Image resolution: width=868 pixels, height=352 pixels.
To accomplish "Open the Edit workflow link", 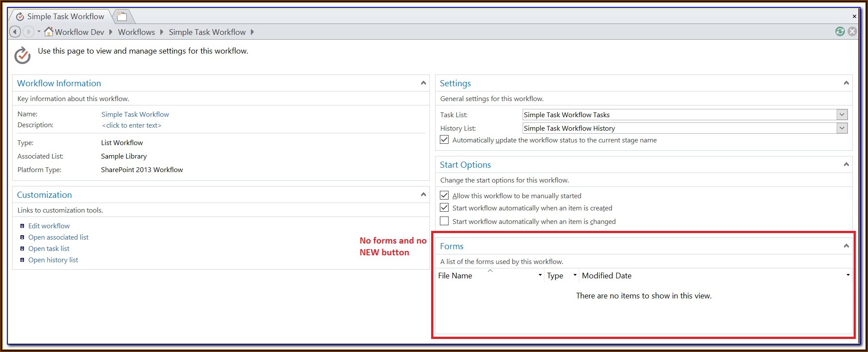I will [49, 226].
